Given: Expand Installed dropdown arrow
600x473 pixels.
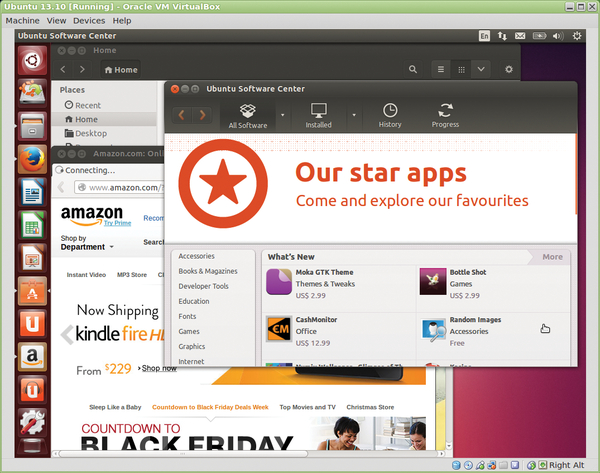Looking at the screenshot, I should coord(354,115).
